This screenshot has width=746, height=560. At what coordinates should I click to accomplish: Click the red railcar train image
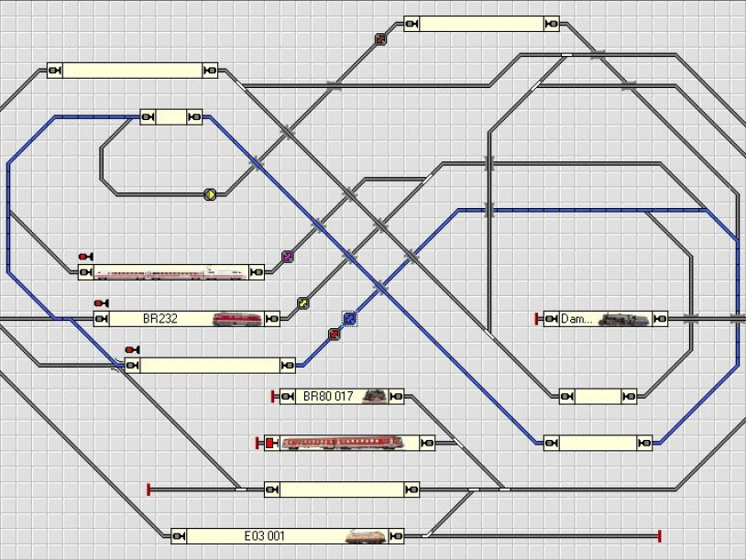coord(349,443)
